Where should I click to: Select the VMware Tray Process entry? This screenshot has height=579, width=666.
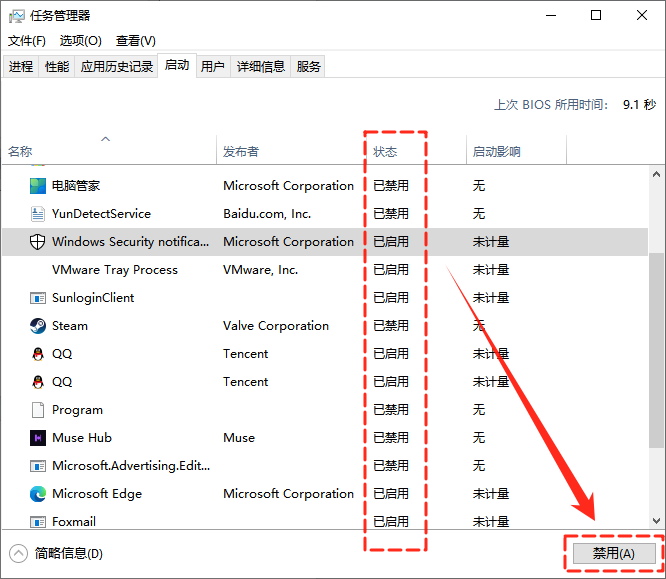(x=115, y=270)
